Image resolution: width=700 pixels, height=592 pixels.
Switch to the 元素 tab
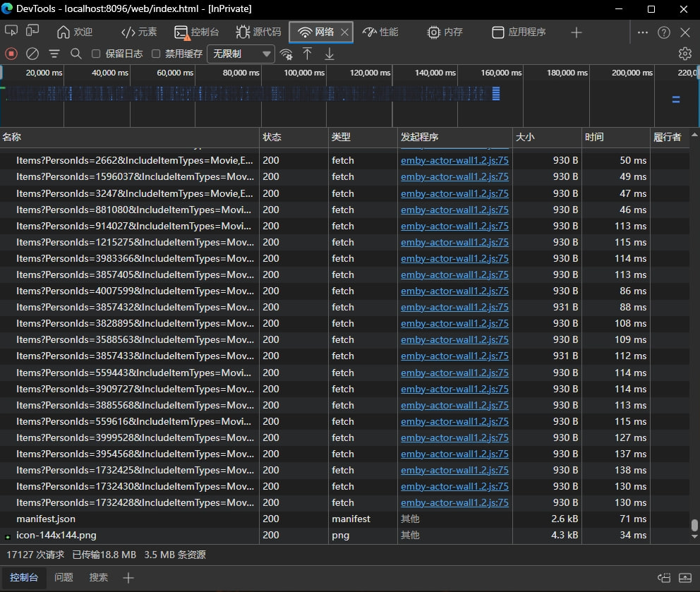point(139,32)
